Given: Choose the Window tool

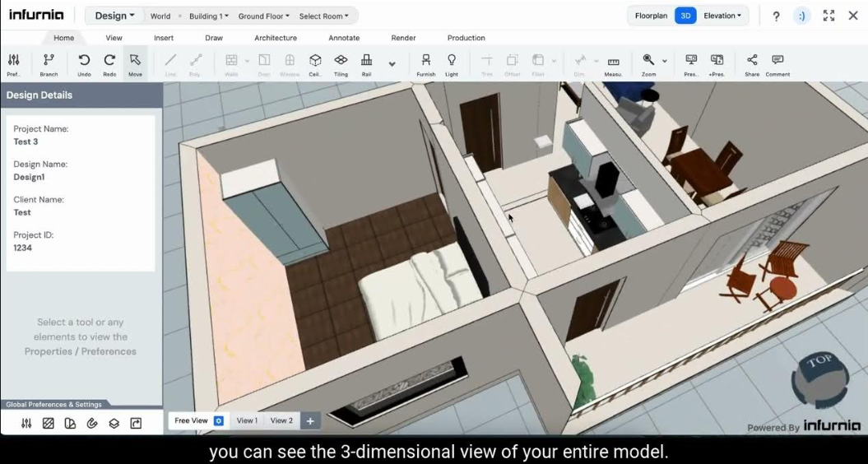Looking at the screenshot, I should click(x=290, y=64).
